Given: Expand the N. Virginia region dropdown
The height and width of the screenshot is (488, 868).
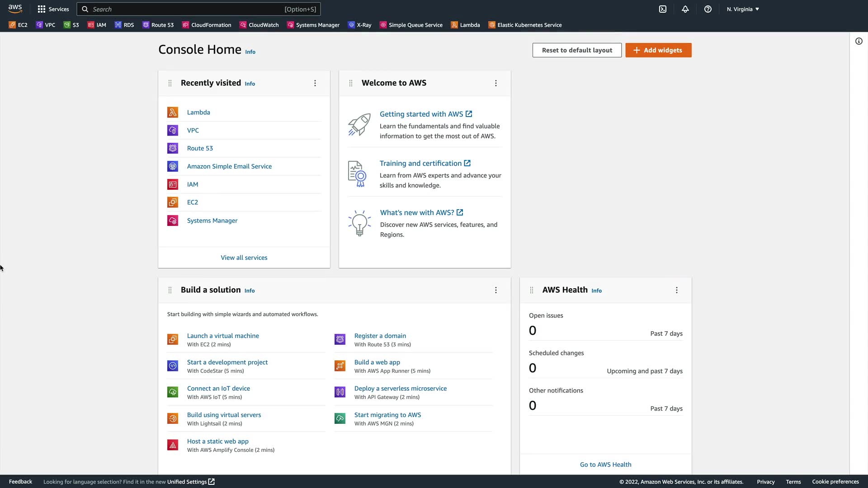Looking at the screenshot, I should pyautogui.click(x=743, y=9).
